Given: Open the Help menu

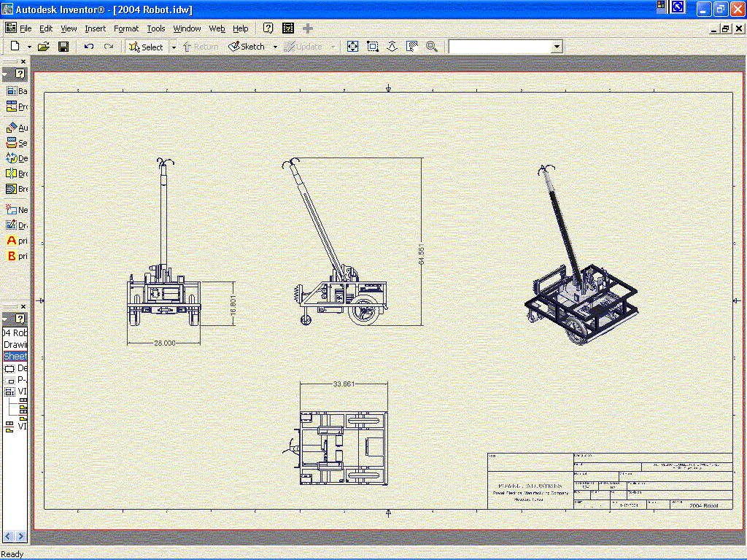Looking at the screenshot, I should (241, 28).
